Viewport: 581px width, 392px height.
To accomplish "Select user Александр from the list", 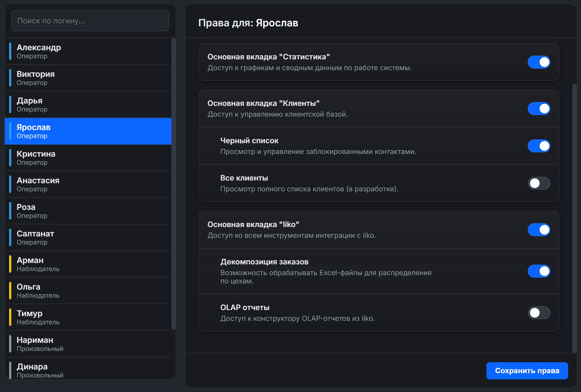I will pos(89,51).
